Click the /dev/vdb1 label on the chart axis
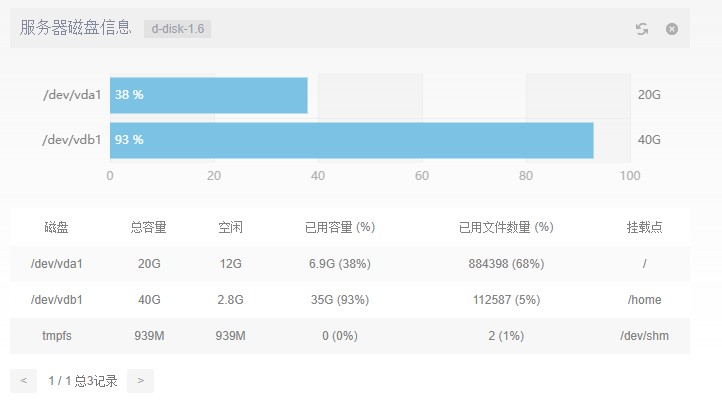The image size is (722, 406). (72, 140)
